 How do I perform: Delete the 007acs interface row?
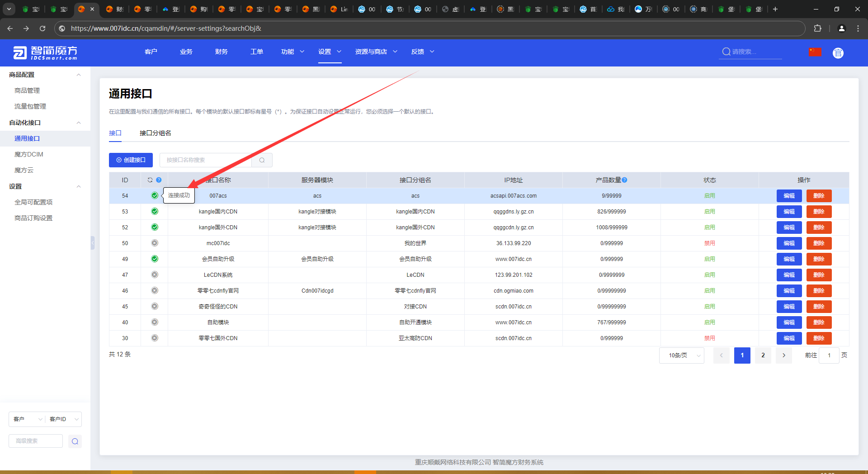tap(819, 196)
